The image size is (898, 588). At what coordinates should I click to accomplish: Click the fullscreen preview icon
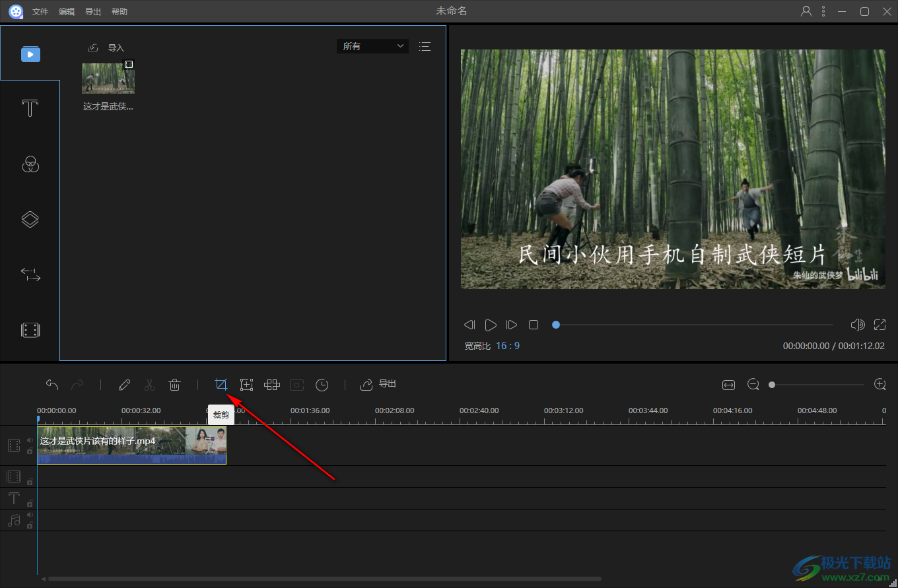[x=880, y=325]
